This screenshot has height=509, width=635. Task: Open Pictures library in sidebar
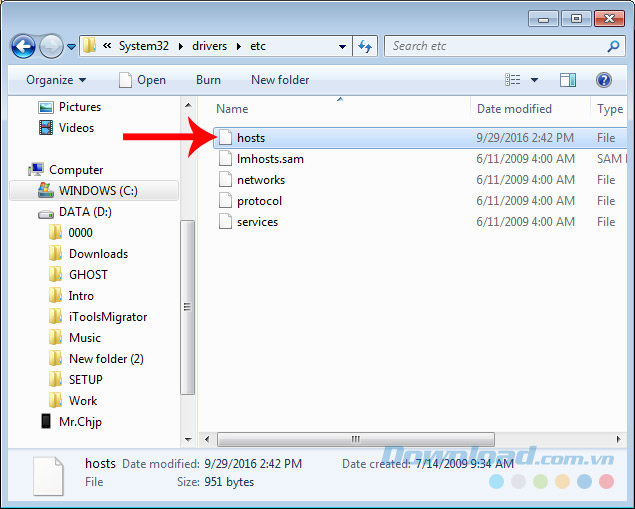coord(69,107)
